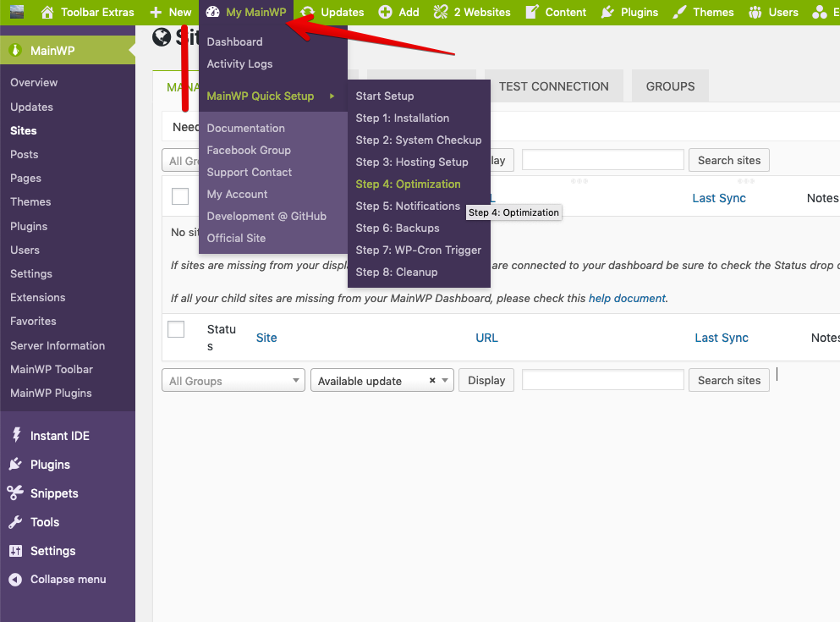Click the Plugins plug icon in admin bar
Image resolution: width=840 pixels, height=622 pixels.
[607, 12]
